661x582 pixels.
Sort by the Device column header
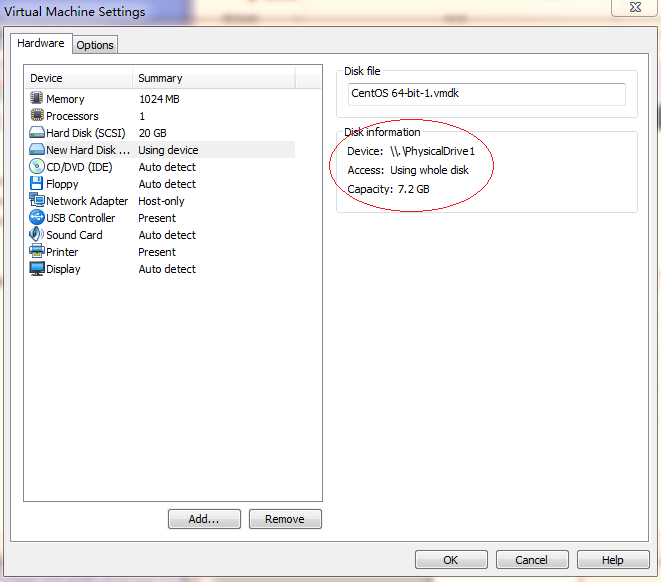tap(79, 78)
